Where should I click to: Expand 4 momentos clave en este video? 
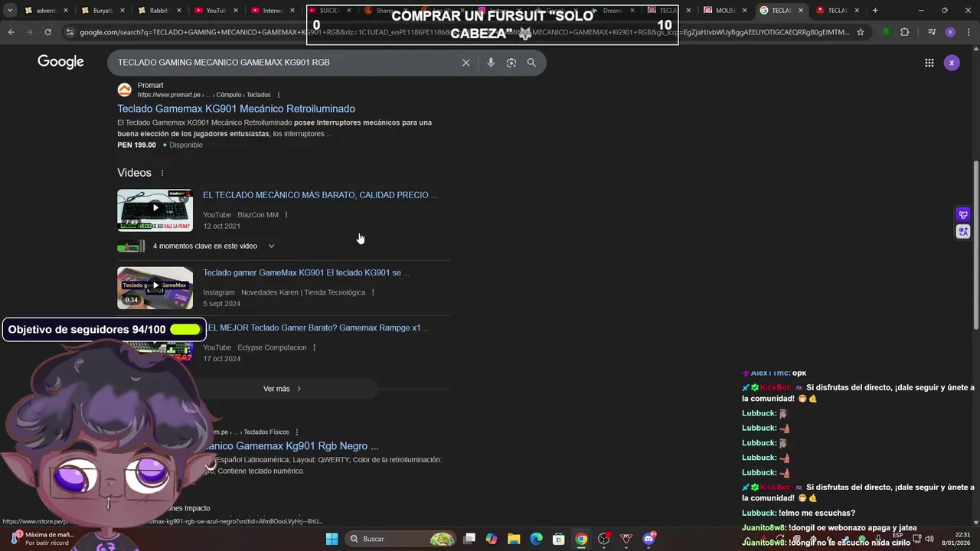[271, 246]
